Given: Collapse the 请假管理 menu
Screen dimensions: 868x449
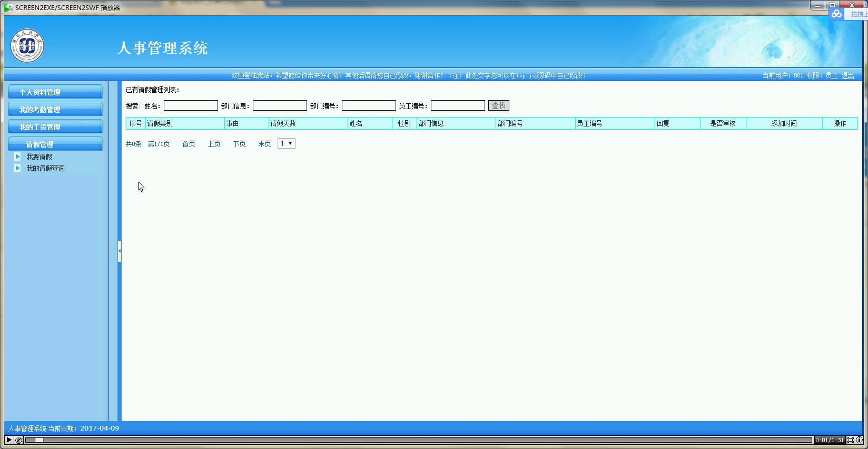Looking at the screenshot, I should tap(55, 144).
